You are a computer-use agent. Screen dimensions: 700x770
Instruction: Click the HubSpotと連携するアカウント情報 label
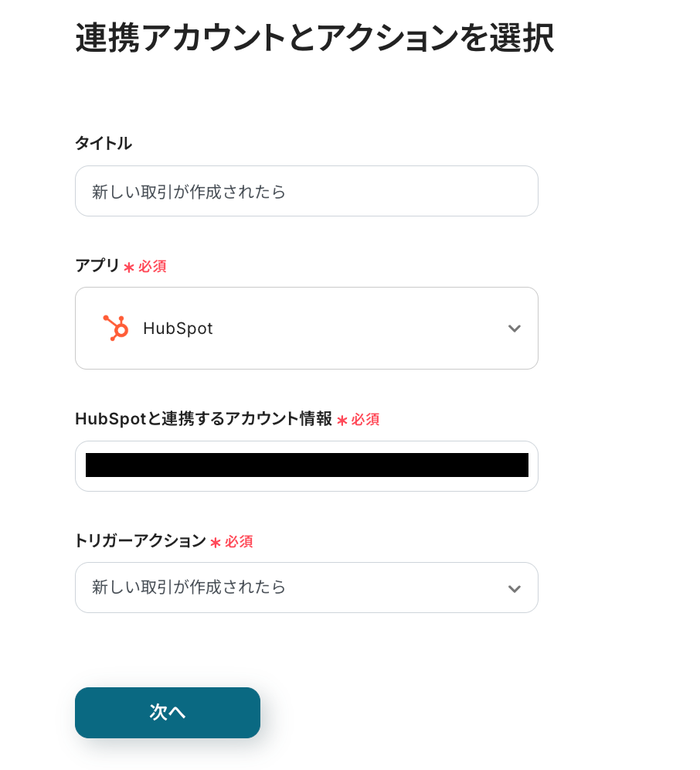(x=203, y=419)
